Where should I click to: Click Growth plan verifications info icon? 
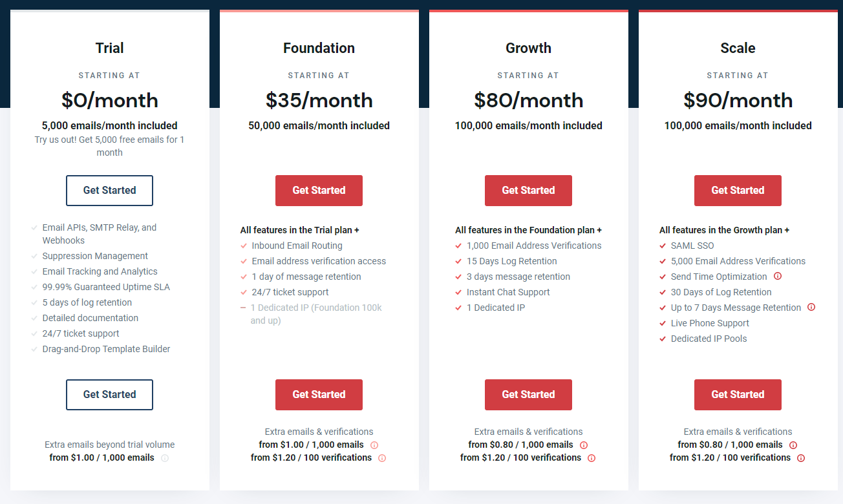(592, 458)
